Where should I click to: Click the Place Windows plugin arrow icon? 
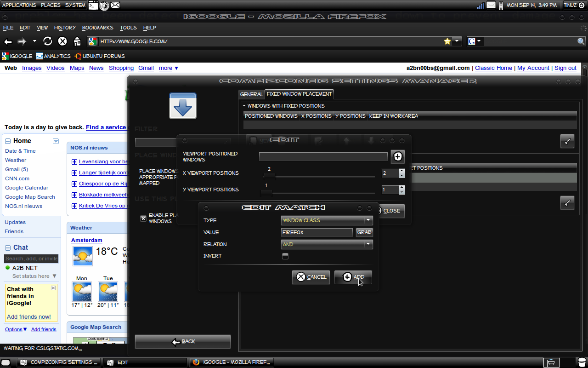point(183,106)
